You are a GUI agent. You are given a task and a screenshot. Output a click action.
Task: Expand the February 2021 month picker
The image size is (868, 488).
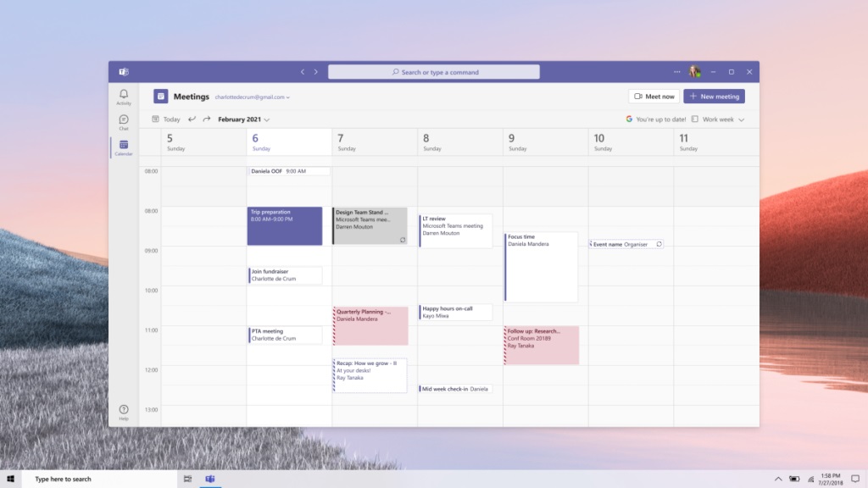tap(243, 119)
